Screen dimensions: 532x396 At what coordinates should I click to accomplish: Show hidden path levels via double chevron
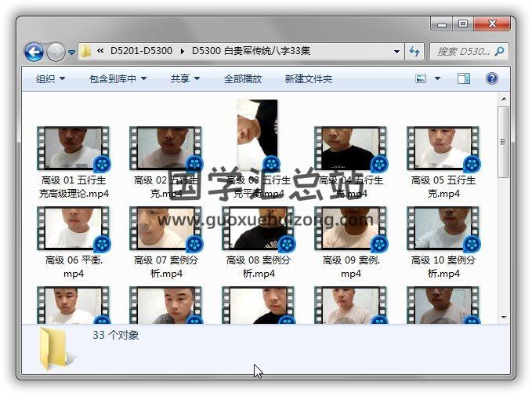[x=100, y=51]
